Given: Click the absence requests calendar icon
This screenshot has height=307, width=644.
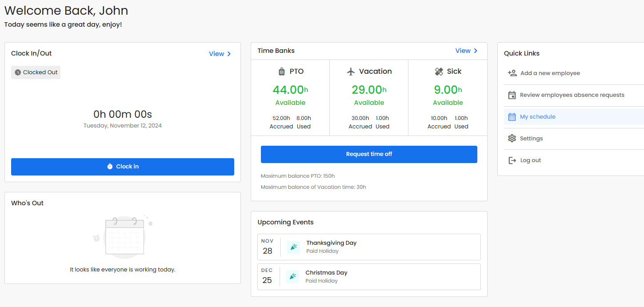Looking at the screenshot, I should tap(512, 95).
